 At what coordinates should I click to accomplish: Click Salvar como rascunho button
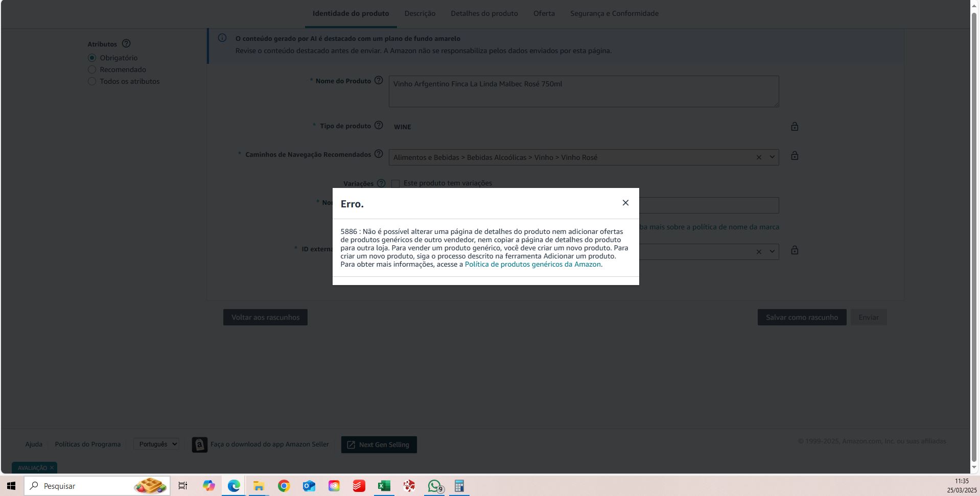[x=802, y=317]
